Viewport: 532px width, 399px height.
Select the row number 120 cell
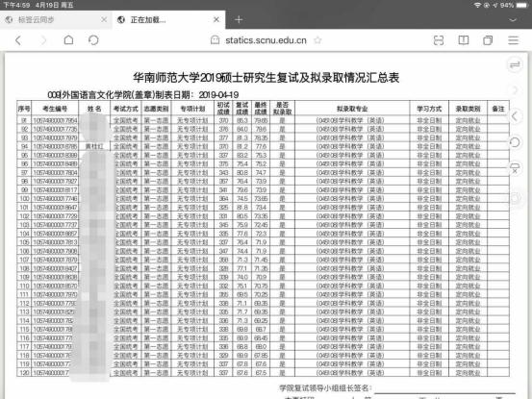coord(24,372)
